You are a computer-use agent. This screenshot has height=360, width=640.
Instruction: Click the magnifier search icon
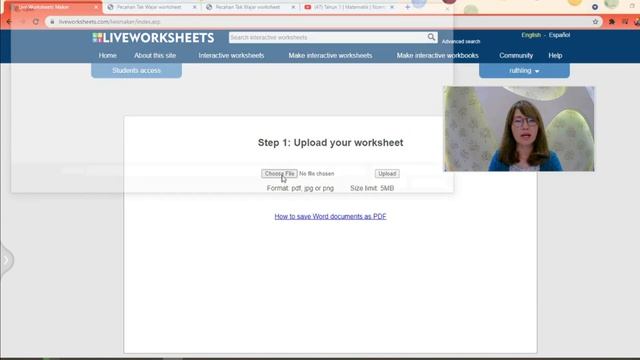point(431,37)
